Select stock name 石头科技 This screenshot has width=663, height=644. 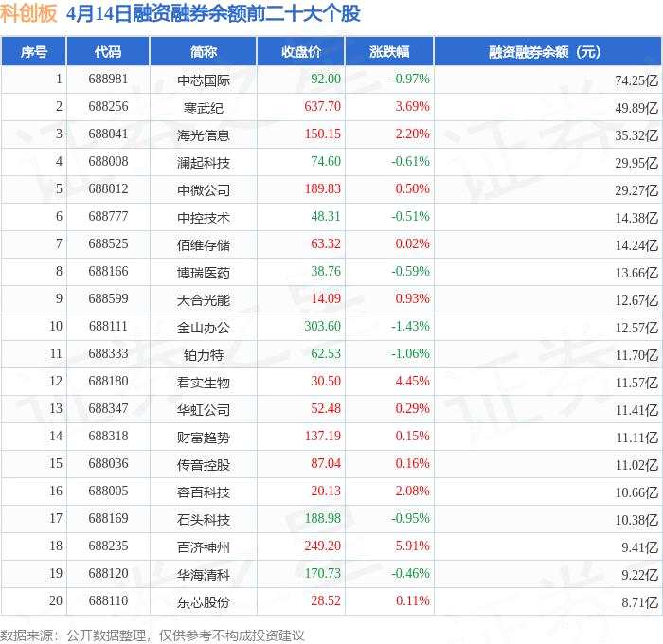pyautogui.click(x=204, y=520)
